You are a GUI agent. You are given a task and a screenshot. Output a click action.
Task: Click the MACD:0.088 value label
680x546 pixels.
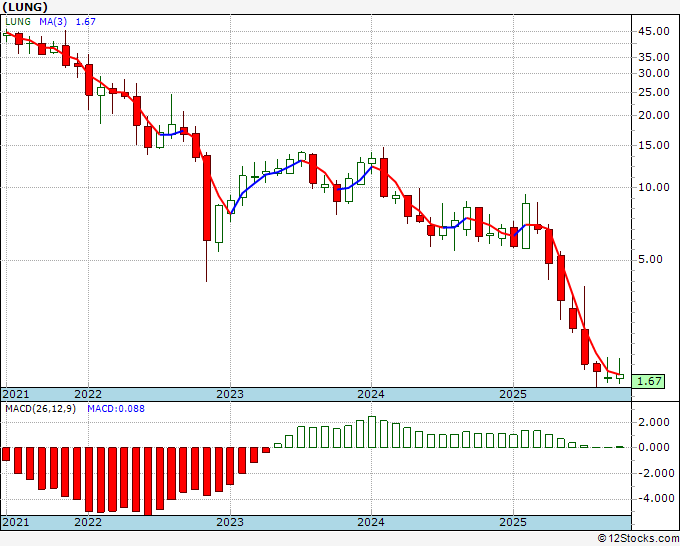click(x=116, y=409)
